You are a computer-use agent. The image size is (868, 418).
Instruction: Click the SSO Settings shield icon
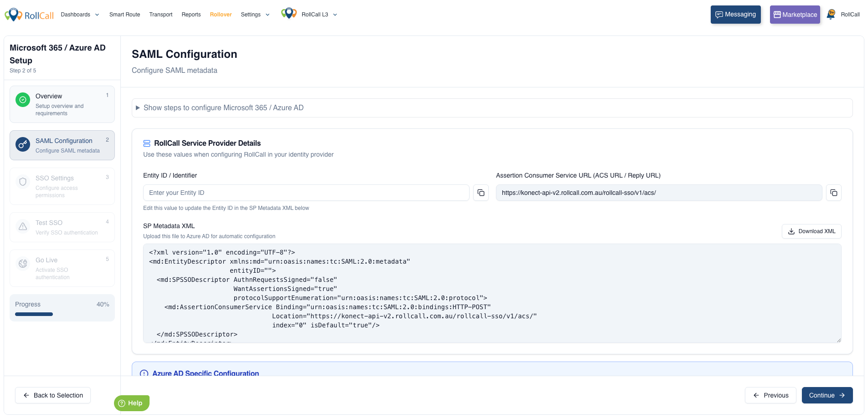[23, 182]
